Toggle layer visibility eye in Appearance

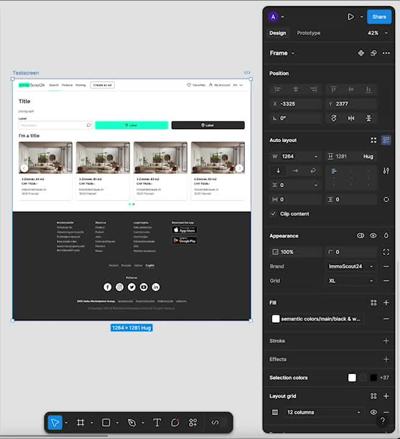coord(373,236)
